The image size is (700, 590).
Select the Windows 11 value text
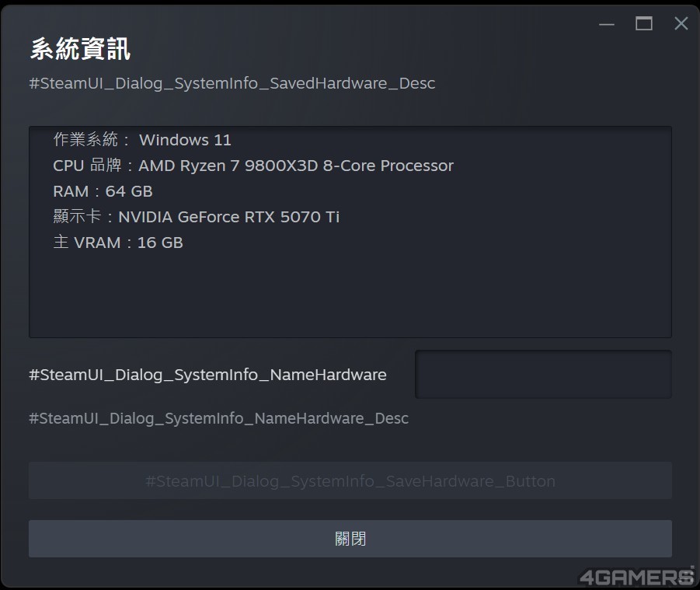(x=185, y=140)
